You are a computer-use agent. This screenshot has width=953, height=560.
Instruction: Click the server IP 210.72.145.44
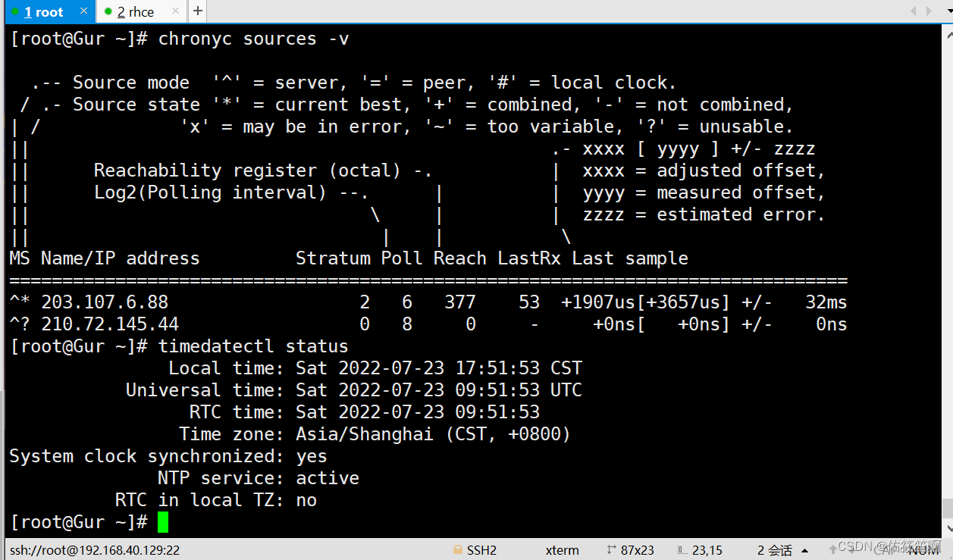[110, 324]
